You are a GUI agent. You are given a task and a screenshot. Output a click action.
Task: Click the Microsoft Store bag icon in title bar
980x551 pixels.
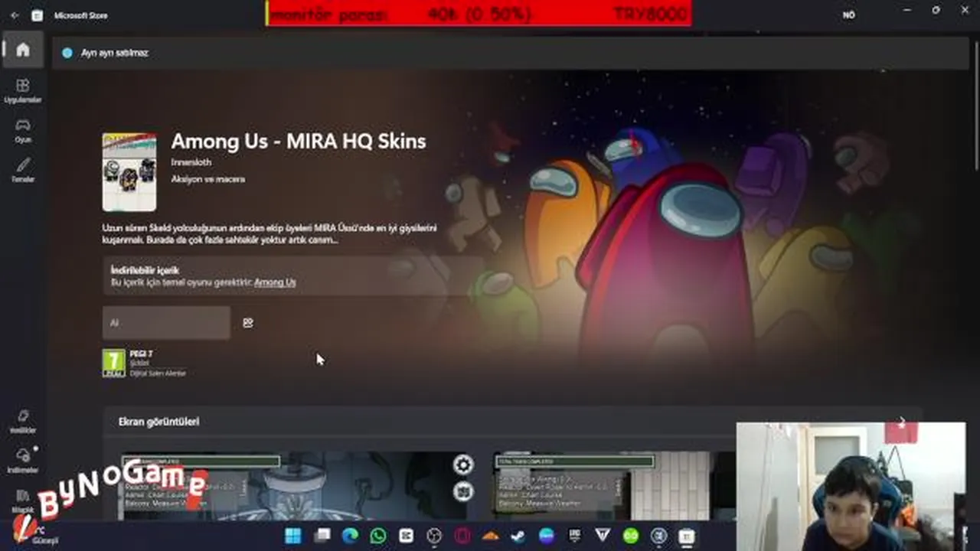(37, 15)
